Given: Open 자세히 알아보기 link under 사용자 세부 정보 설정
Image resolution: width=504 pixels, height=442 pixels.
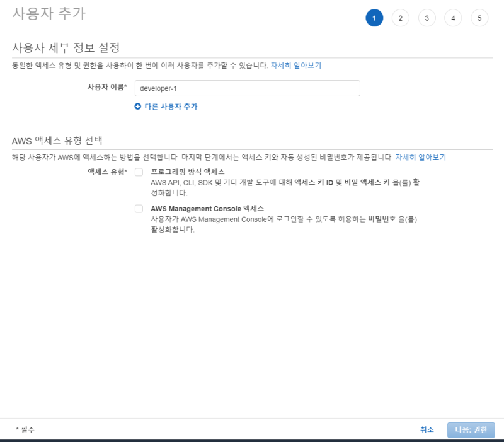Looking at the screenshot, I should (x=295, y=66).
